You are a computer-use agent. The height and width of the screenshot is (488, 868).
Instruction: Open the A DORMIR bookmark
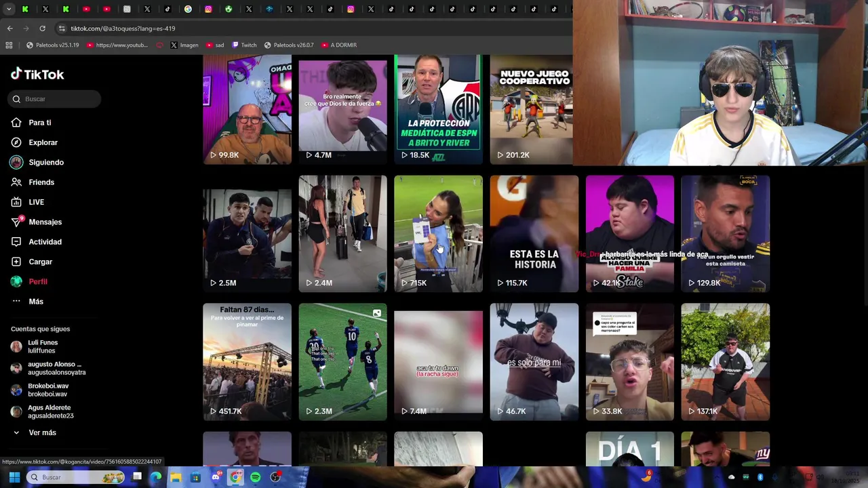(x=339, y=45)
